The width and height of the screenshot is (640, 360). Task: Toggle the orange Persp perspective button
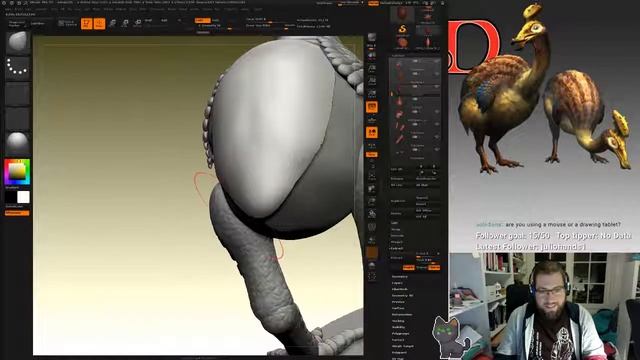[372, 107]
